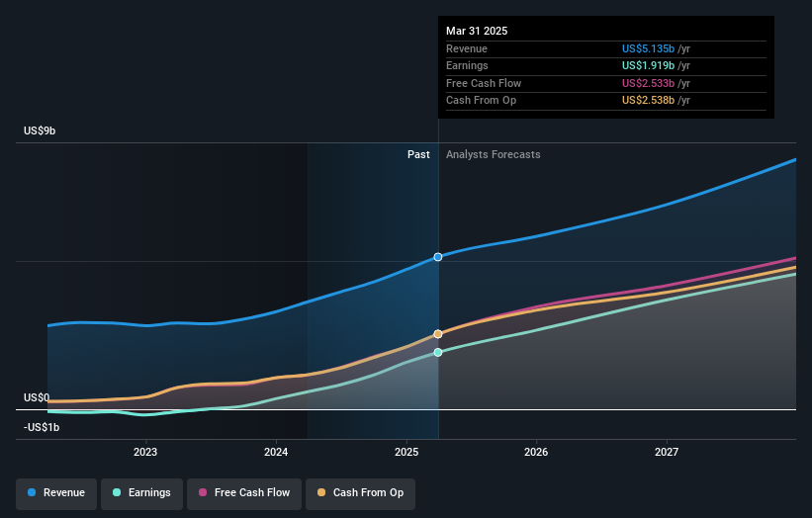Image resolution: width=812 pixels, height=518 pixels.
Task: Select the 2023 x-axis label
Action: pyautogui.click(x=145, y=452)
